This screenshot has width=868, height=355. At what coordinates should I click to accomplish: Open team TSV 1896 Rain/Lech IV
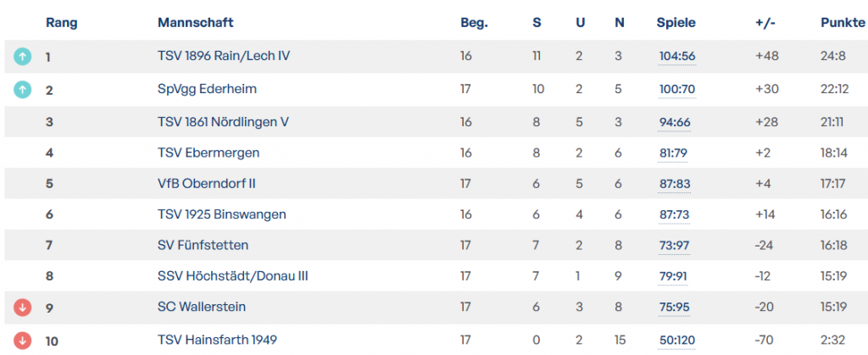pyautogui.click(x=224, y=56)
